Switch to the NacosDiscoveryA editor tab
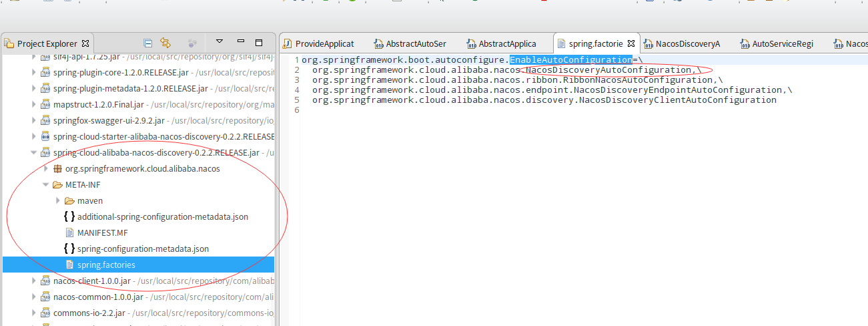Viewport: 868px width, 326px height. click(x=681, y=43)
